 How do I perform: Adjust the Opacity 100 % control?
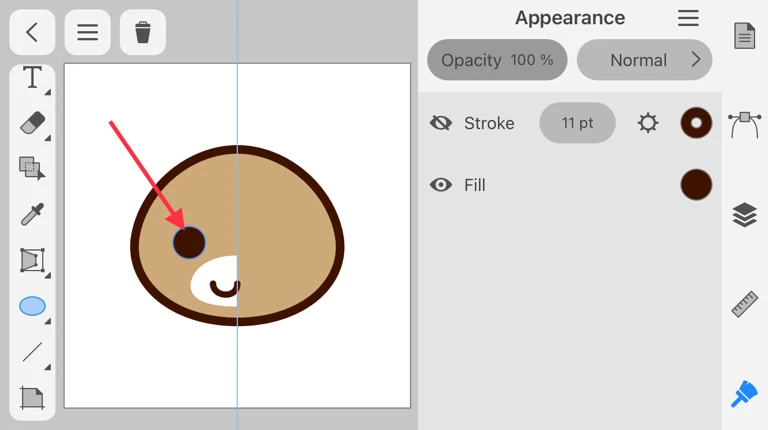click(x=497, y=60)
